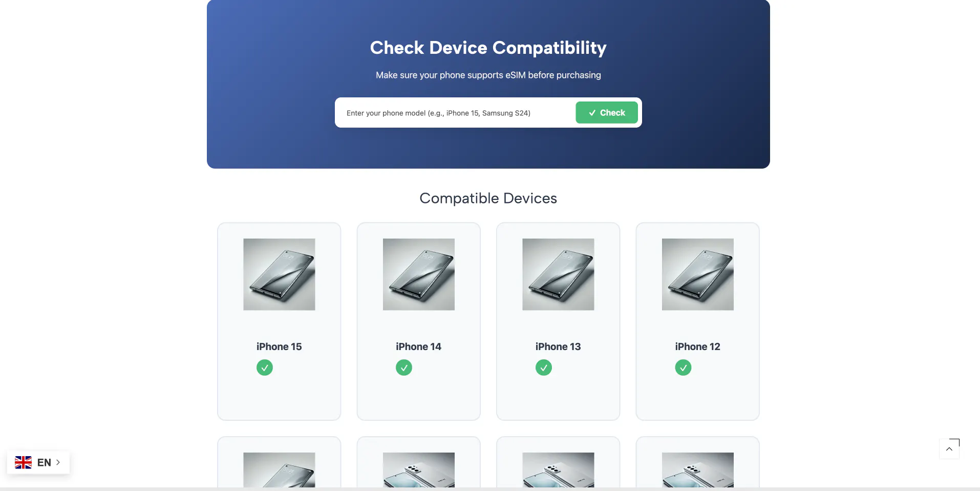Click the eSIM support subtitle text

point(488,75)
